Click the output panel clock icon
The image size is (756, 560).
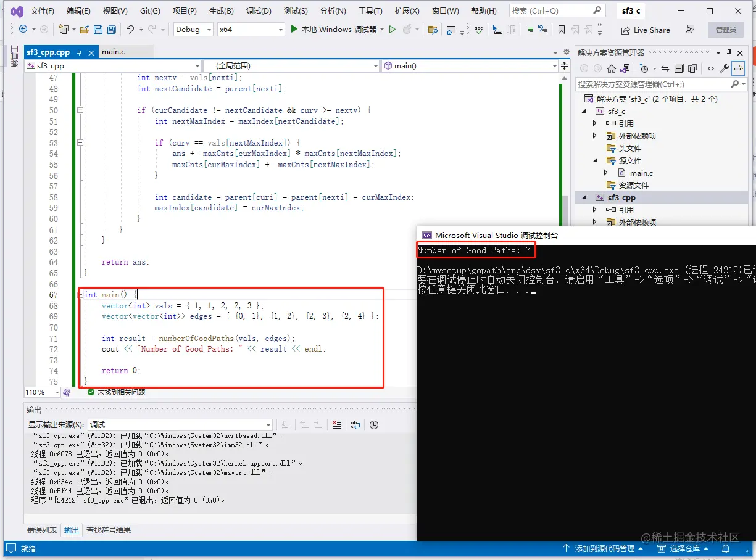pos(373,424)
